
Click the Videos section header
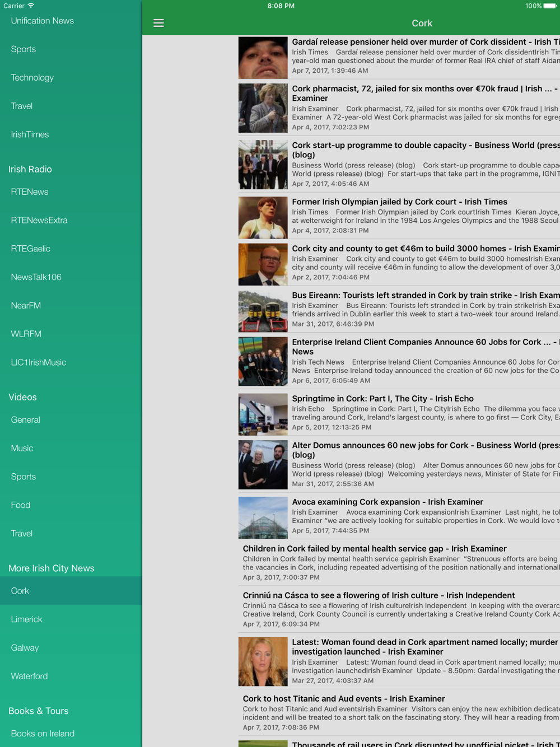tap(22, 397)
